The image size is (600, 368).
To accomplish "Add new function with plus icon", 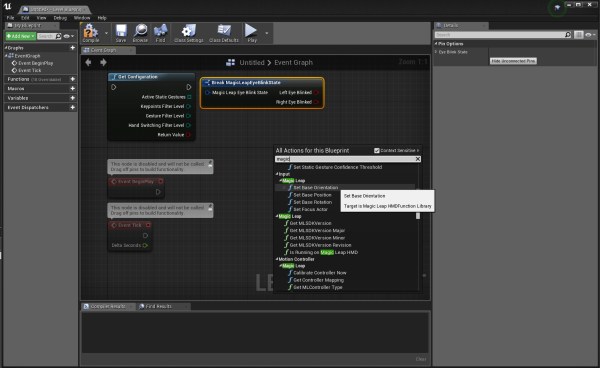I will (72, 79).
